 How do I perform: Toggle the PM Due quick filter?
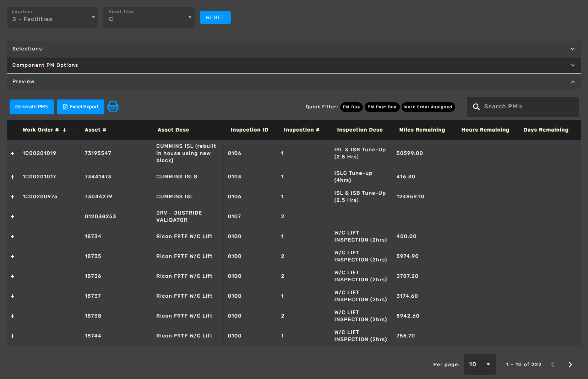click(351, 107)
